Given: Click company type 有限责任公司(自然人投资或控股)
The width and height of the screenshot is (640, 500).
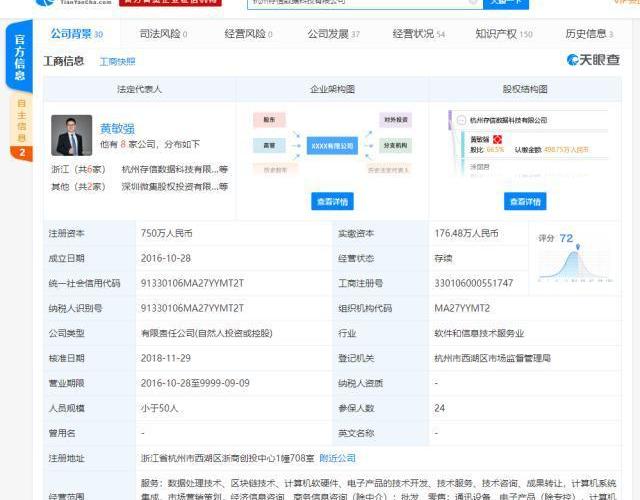Looking at the screenshot, I should (x=207, y=333).
